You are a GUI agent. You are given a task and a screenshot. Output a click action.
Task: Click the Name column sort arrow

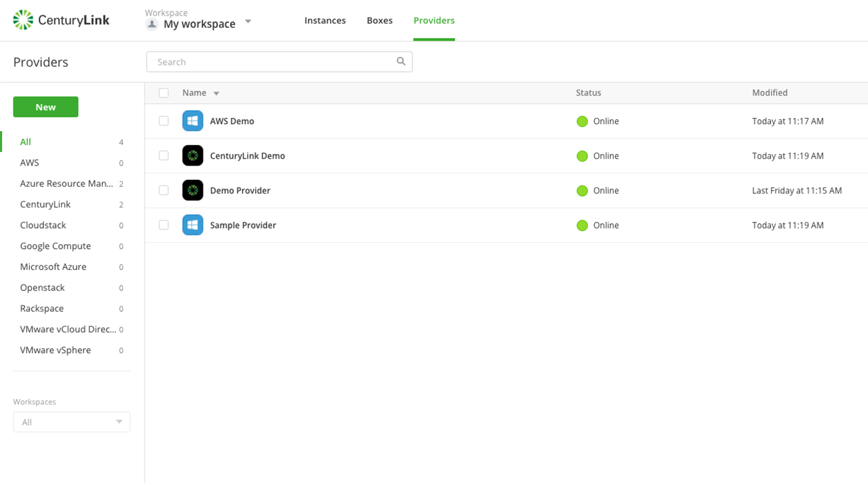coord(216,94)
